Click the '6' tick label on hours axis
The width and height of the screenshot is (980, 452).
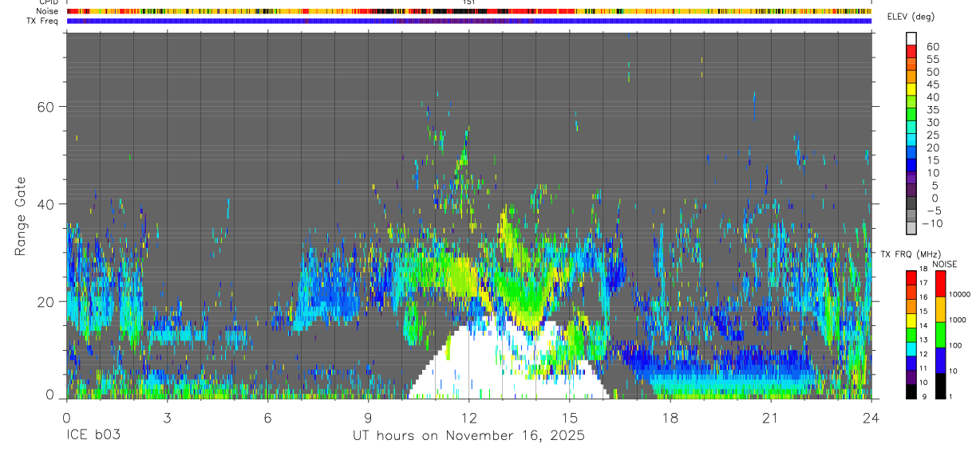(x=267, y=417)
